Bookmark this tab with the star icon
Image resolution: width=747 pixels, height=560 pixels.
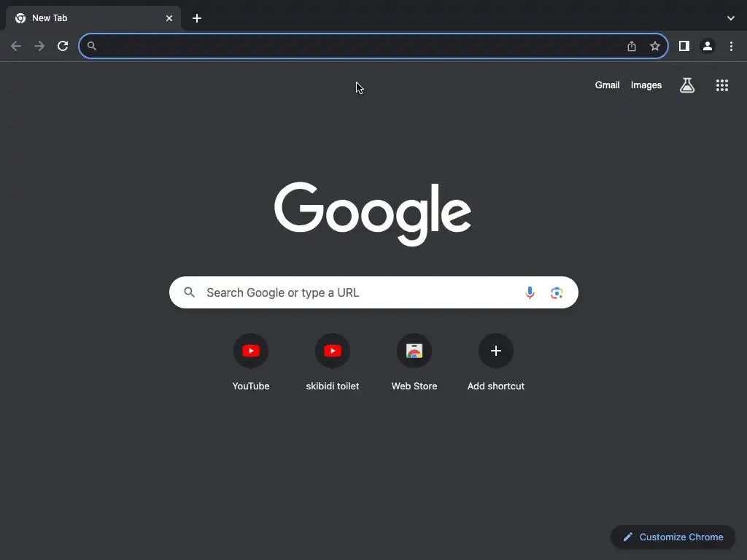pos(655,46)
